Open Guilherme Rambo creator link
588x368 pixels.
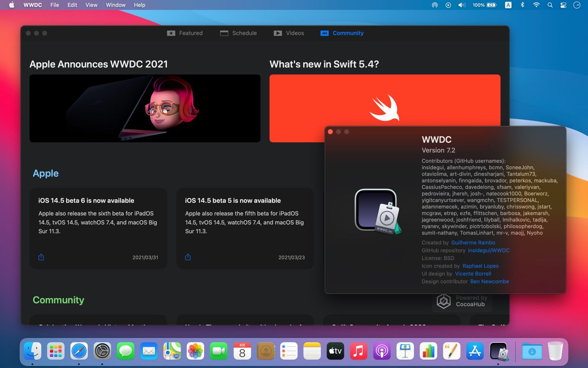point(473,242)
